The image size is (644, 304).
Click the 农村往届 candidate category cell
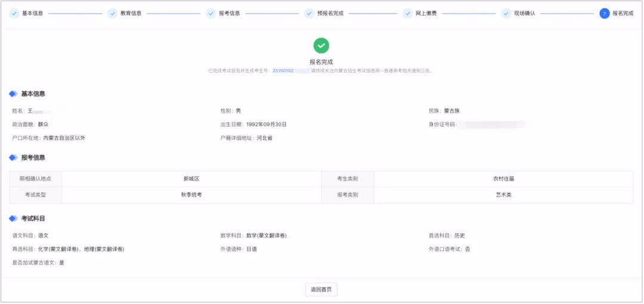tap(504, 179)
